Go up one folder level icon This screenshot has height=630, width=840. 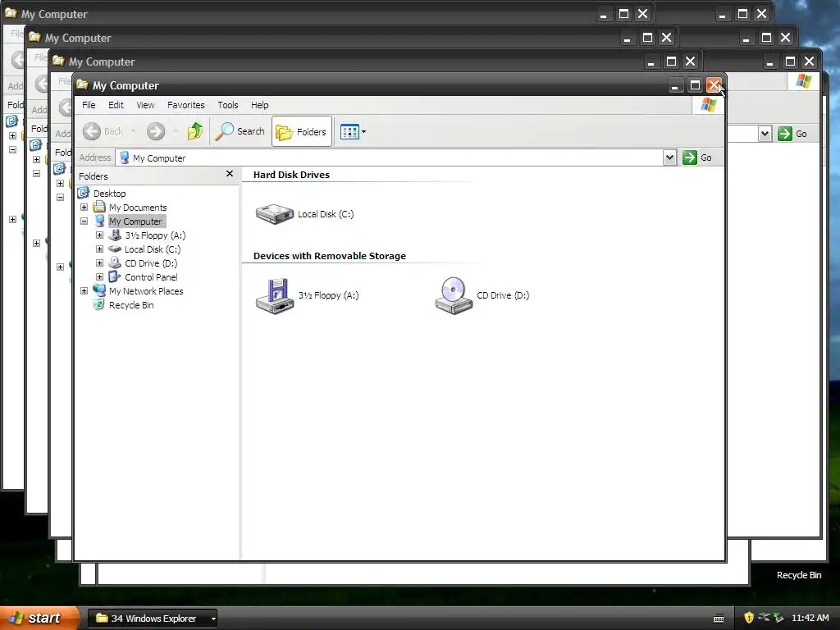pyautogui.click(x=195, y=131)
